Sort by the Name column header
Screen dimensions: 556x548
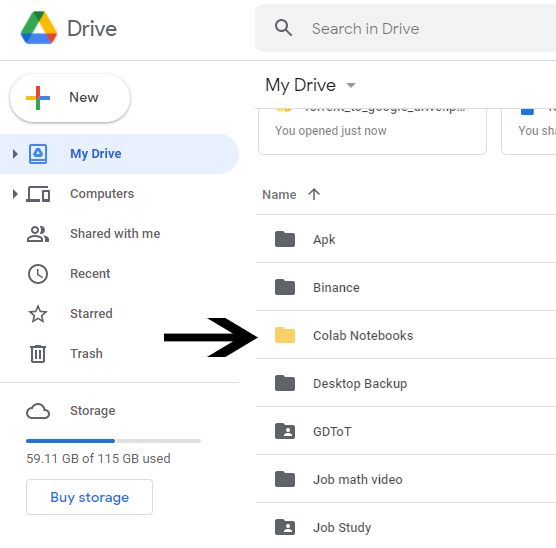[x=279, y=194]
